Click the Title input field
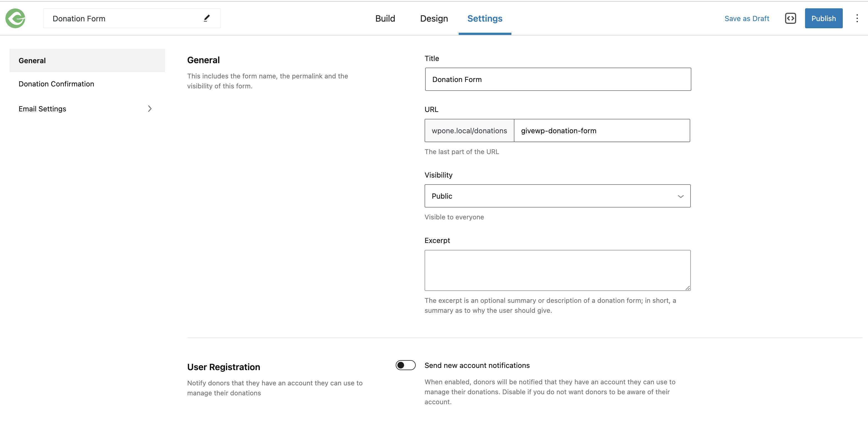Screen dimensions: 868x425 557,79
